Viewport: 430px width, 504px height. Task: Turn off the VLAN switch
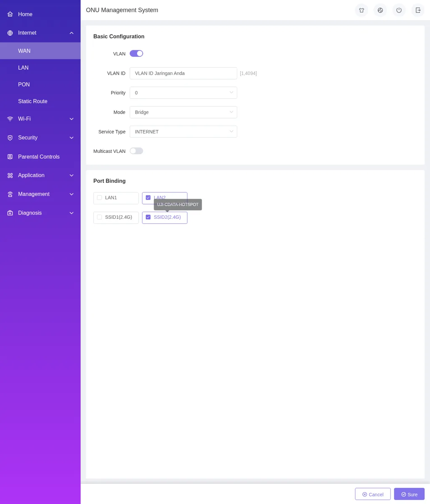136,53
